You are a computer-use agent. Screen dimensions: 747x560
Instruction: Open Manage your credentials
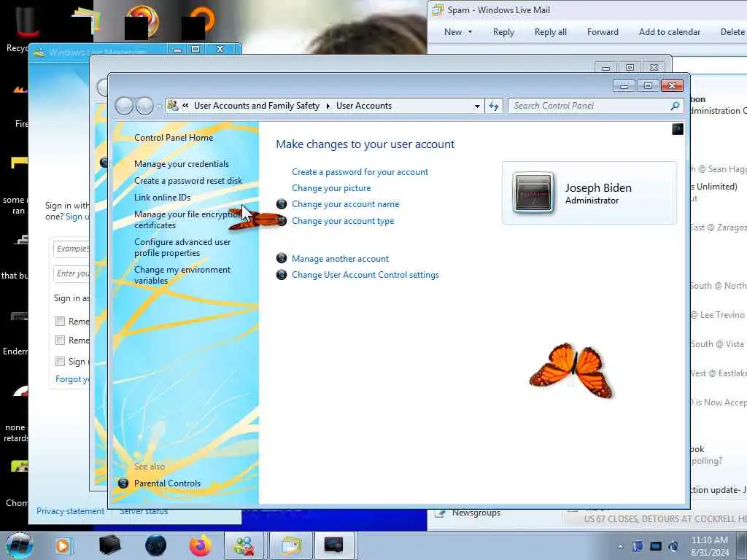tap(182, 164)
